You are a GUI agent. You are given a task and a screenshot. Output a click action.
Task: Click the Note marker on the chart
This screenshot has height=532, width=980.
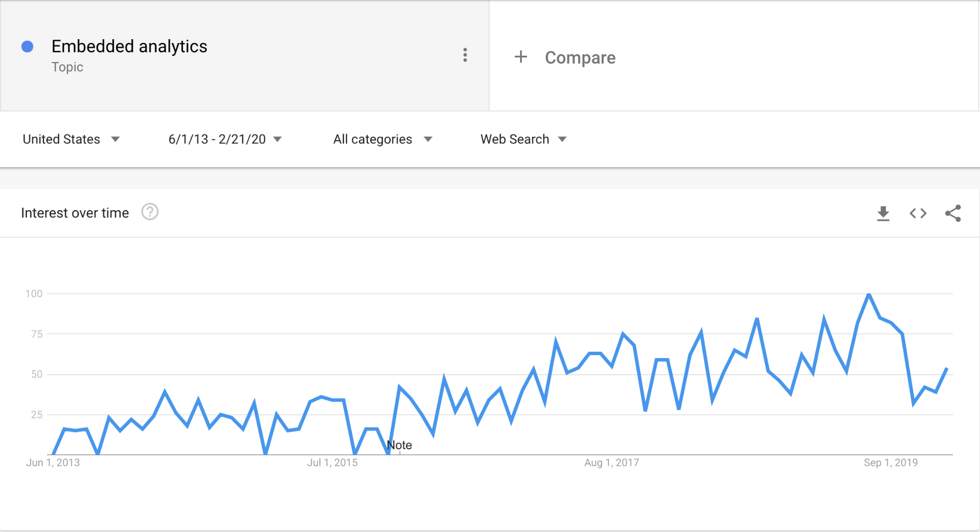[x=399, y=445]
